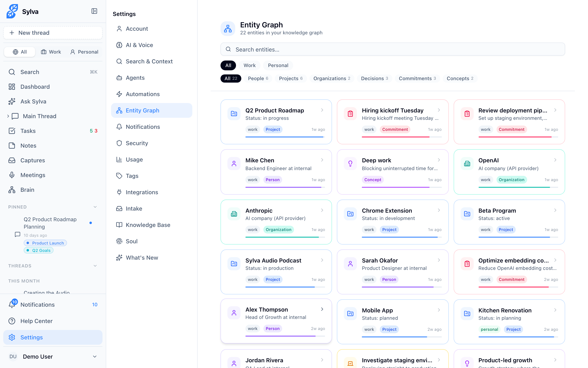Switch sidebar scope to Work
Screen dimensions: 588x368
point(51,52)
